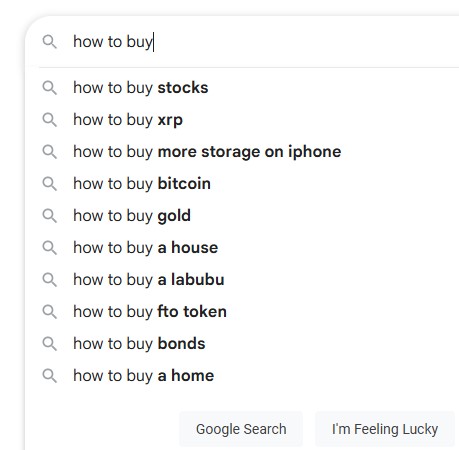This screenshot has height=450, width=459.
Task: Click the I'm Feeling Lucky button
Action: pos(385,429)
